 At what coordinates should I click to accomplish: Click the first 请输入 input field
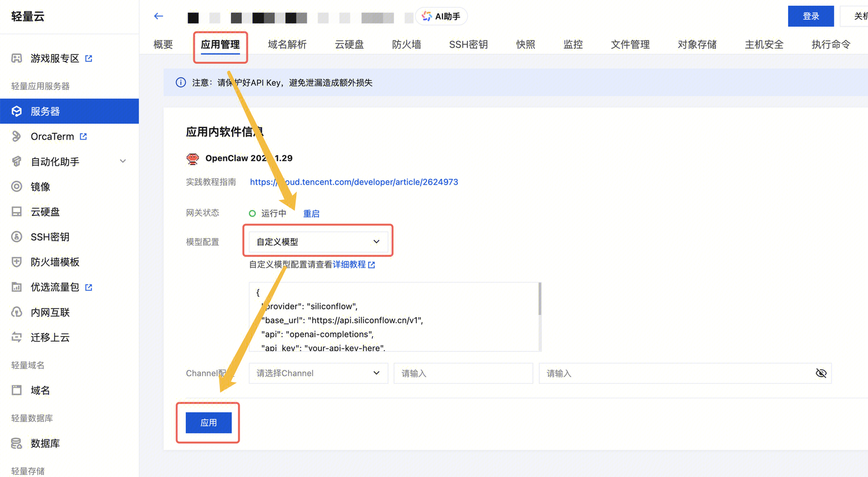point(463,373)
